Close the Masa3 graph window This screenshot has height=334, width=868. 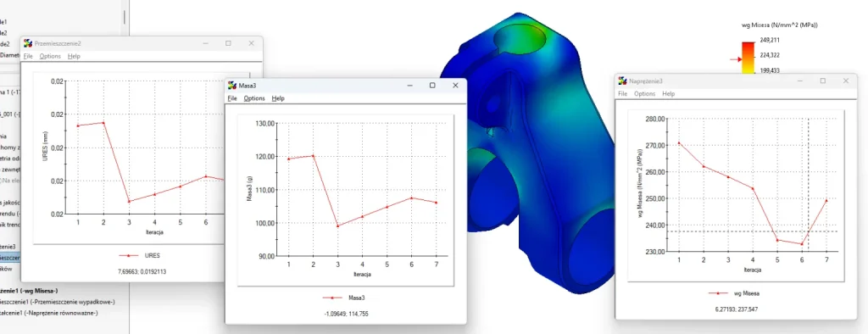[455, 86]
